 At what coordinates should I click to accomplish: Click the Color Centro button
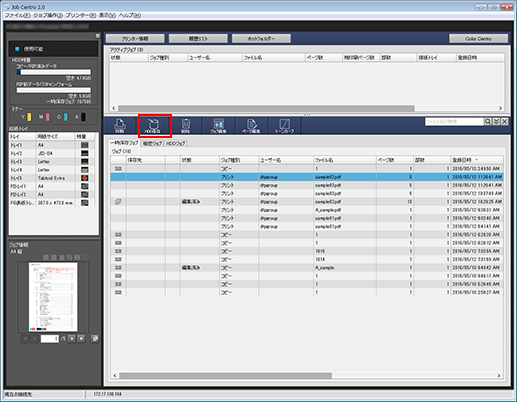[478, 39]
